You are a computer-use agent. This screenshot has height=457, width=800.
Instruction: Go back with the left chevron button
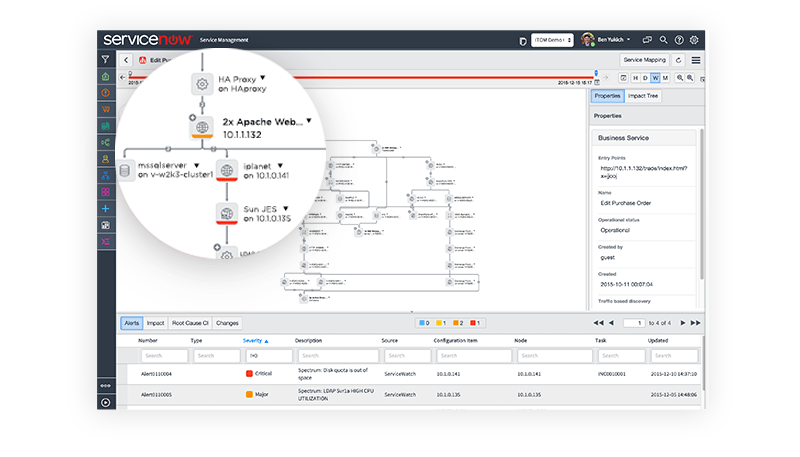(126, 60)
